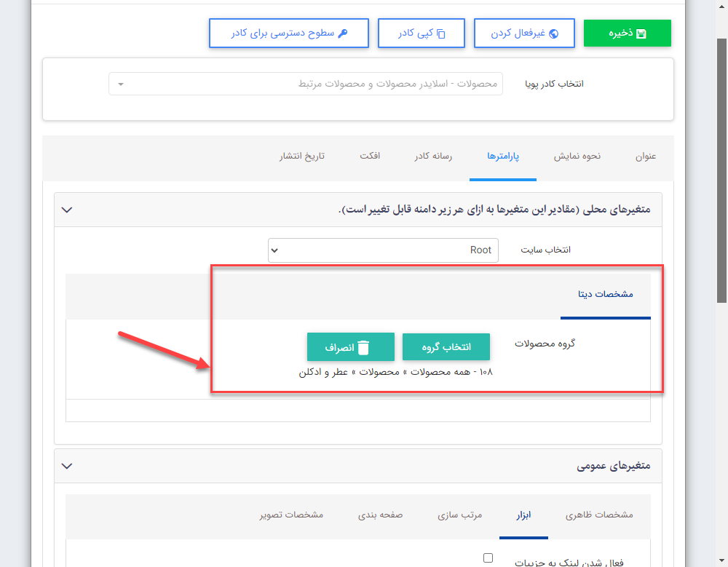Switch to the عنوان tab
Viewport: 728px width, 567px height.
click(x=644, y=155)
